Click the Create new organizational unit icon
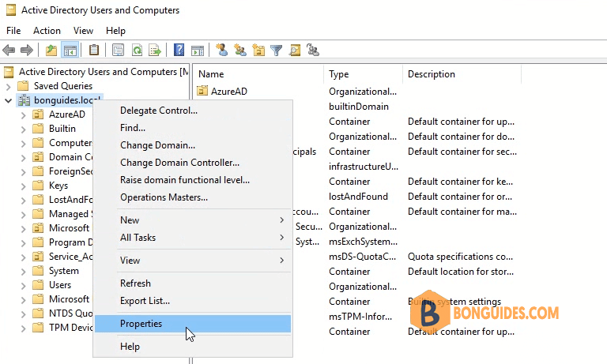 [x=258, y=51]
